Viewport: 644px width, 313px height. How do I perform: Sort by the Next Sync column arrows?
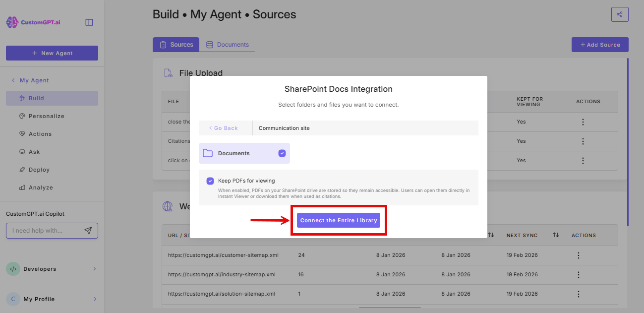pyautogui.click(x=556, y=235)
